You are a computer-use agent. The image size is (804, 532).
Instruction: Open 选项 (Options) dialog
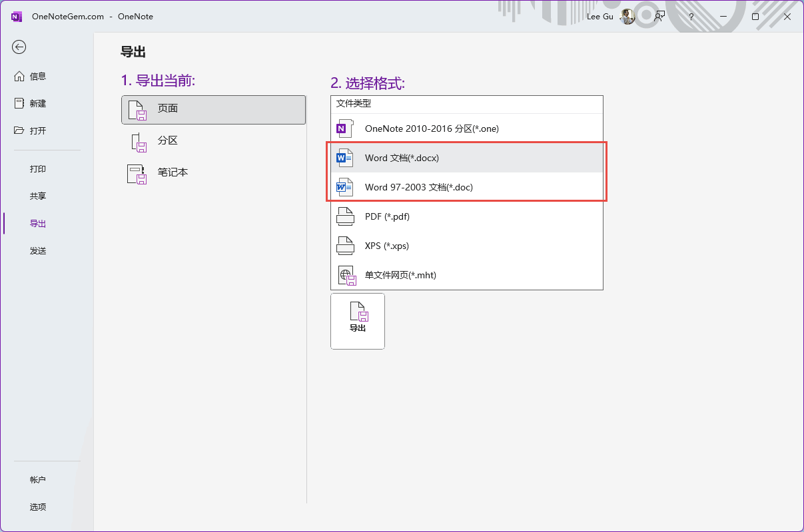[38, 507]
